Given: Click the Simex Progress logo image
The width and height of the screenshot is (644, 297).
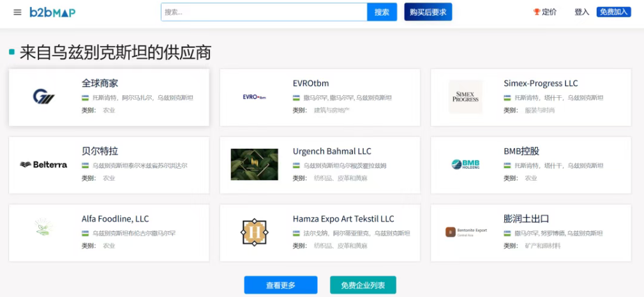Looking at the screenshot, I should (x=465, y=97).
